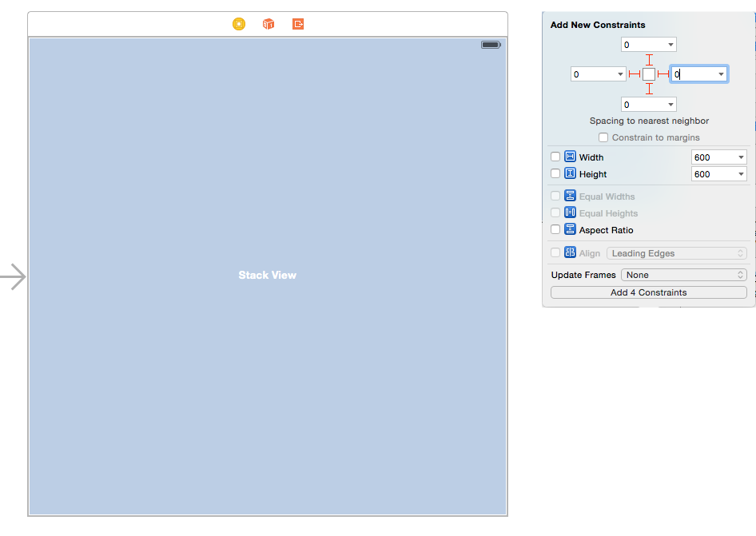Screen dimensions: 756x536
Task: Click the Width constraint icon
Action: tap(570, 157)
